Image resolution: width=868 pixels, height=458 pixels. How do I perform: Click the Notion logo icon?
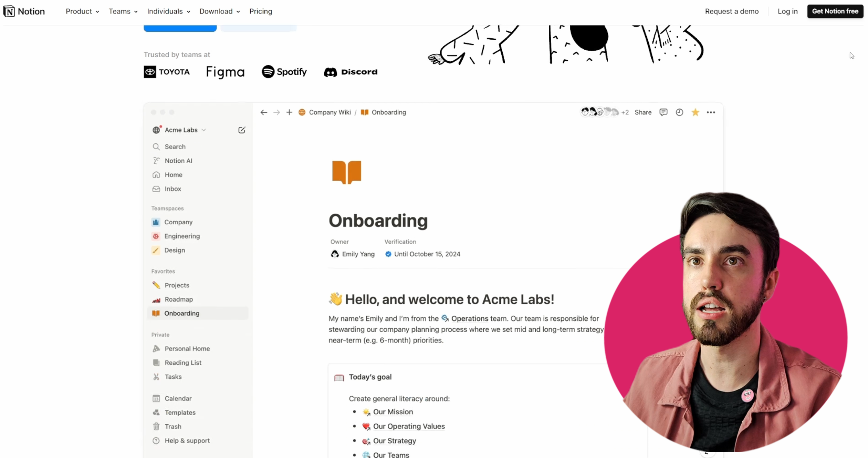(x=9, y=11)
